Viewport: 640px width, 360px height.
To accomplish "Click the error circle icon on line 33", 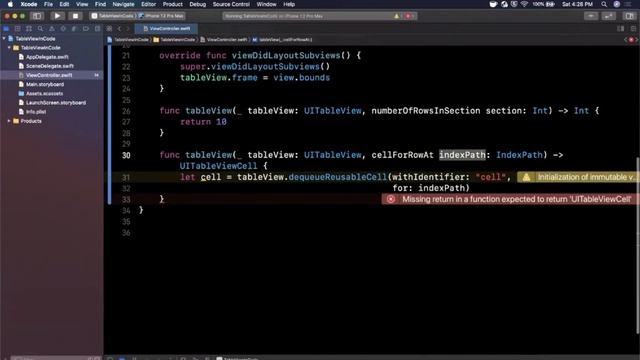I will coord(391,199).
